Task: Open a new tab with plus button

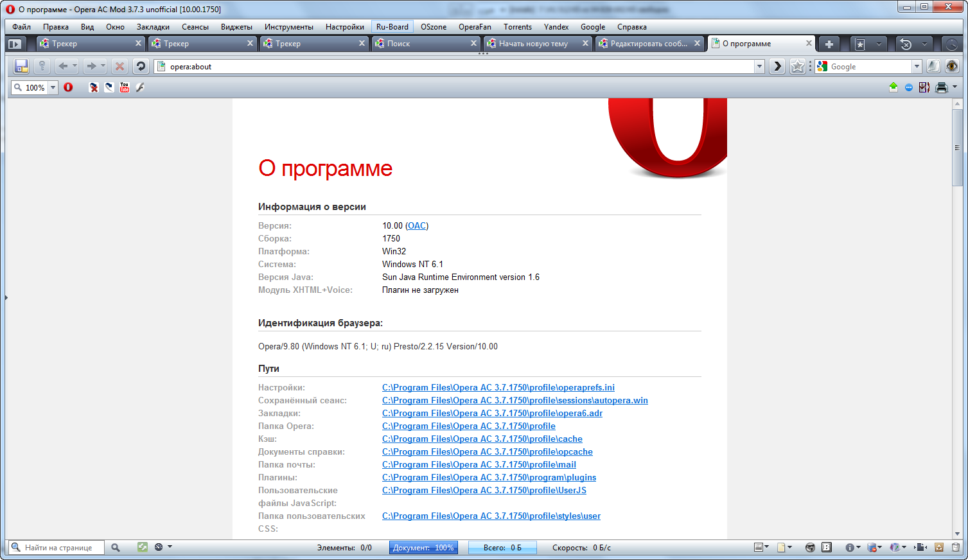Action: 829,44
